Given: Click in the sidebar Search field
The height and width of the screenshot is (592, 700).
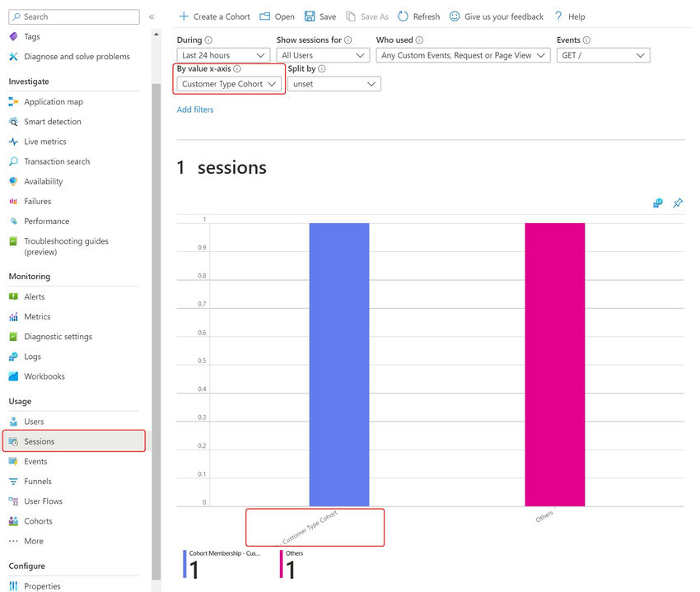Looking at the screenshot, I should click(74, 17).
